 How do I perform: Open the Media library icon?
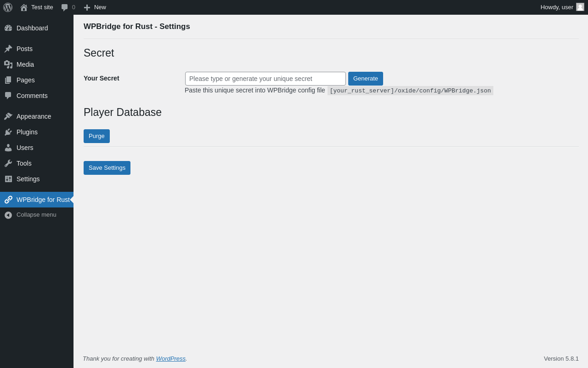(x=8, y=64)
